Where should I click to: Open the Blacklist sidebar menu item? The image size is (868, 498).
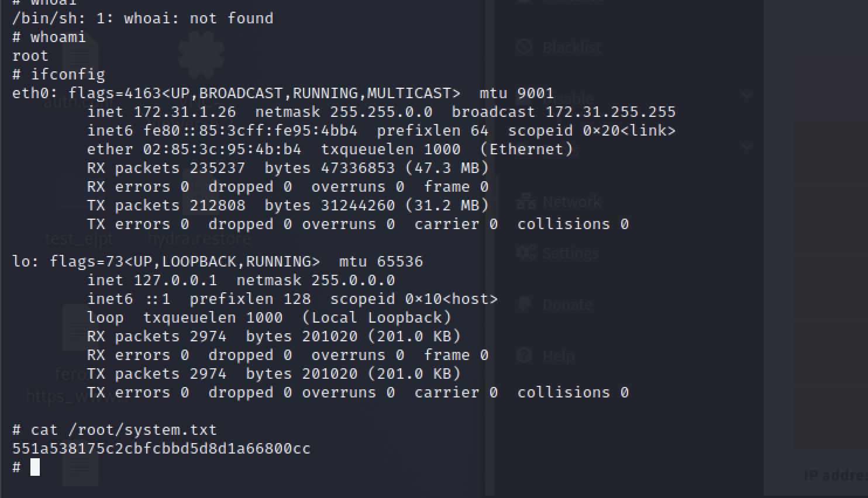tap(571, 47)
